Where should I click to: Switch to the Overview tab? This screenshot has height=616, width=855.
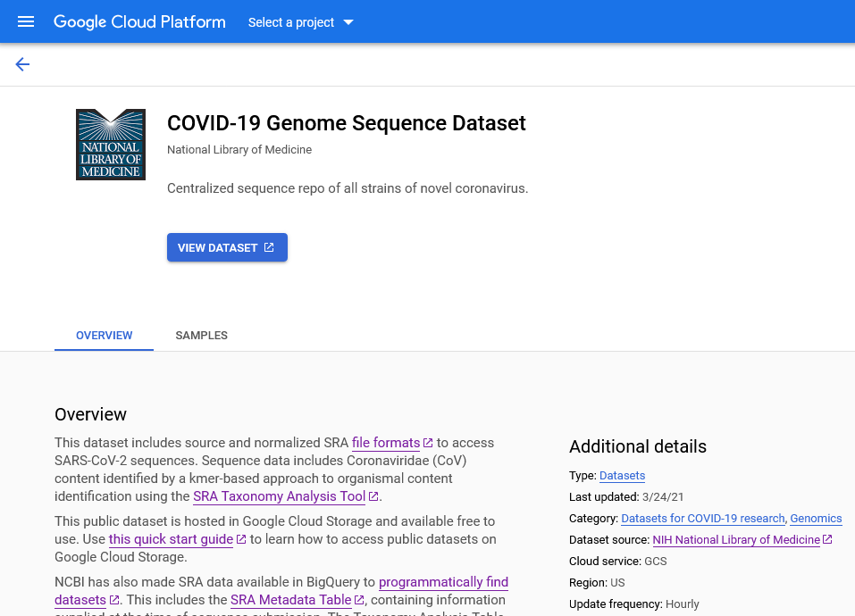pyautogui.click(x=105, y=336)
